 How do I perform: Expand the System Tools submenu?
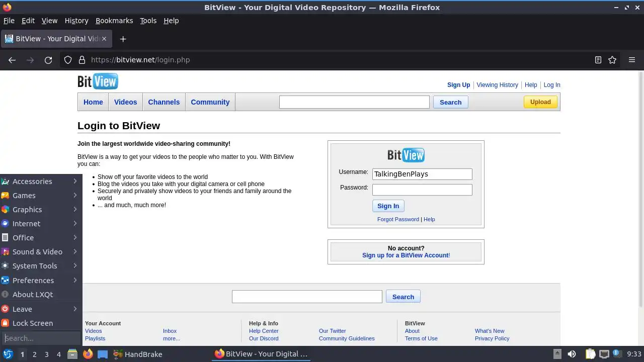click(41, 266)
